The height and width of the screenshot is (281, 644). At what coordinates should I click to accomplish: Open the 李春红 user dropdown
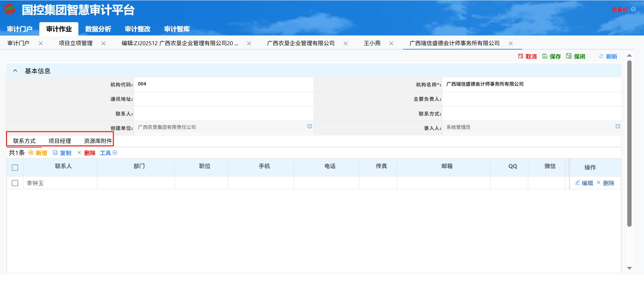point(623,10)
